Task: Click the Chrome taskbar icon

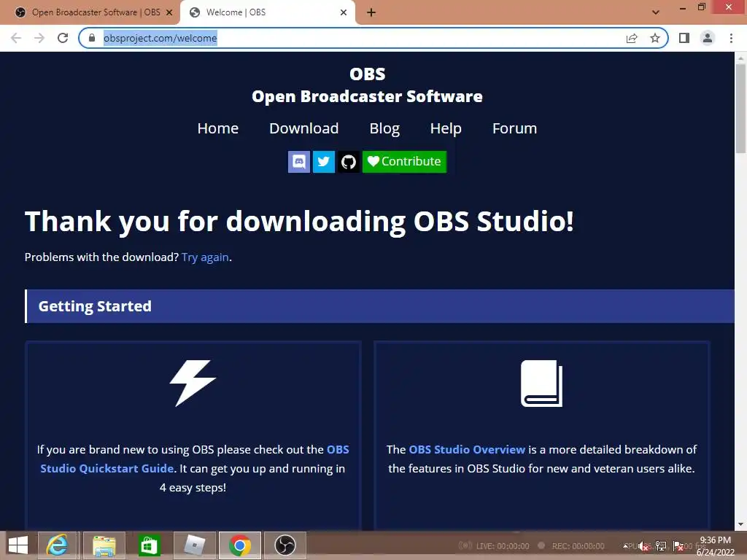Action: coord(239,545)
